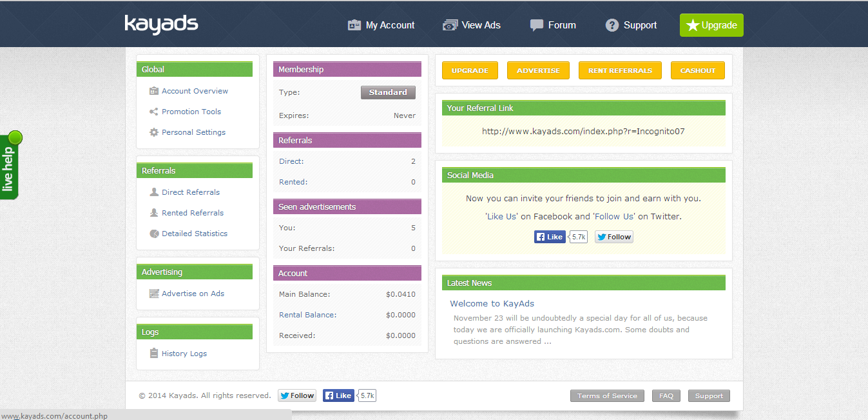The width and height of the screenshot is (868, 420).
Task: Click the referral link URL text
Action: 583,131
